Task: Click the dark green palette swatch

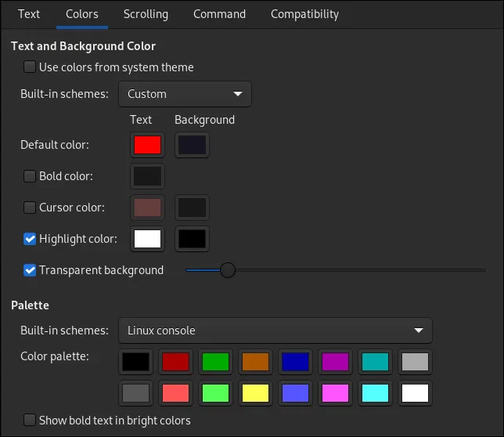Action: click(x=215, y=362)
